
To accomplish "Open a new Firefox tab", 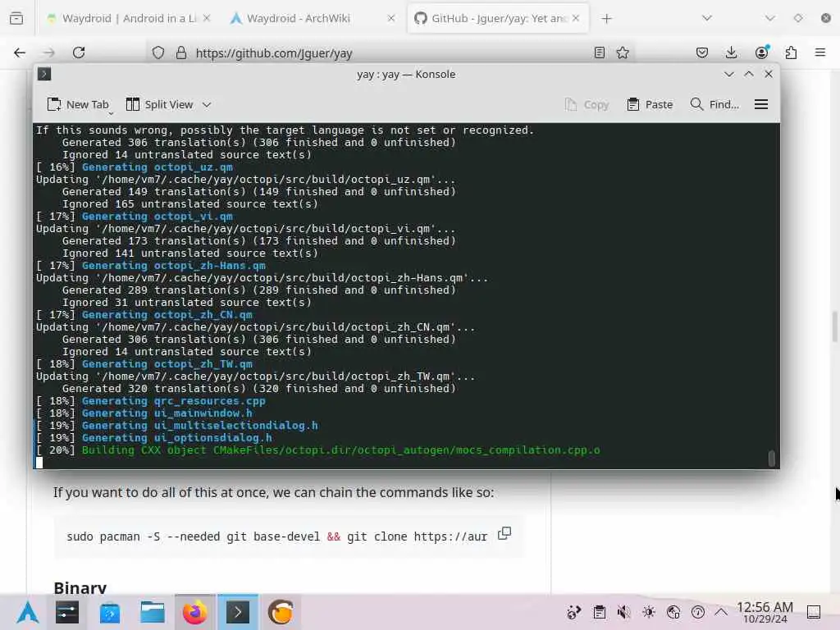I will (606, 19).
